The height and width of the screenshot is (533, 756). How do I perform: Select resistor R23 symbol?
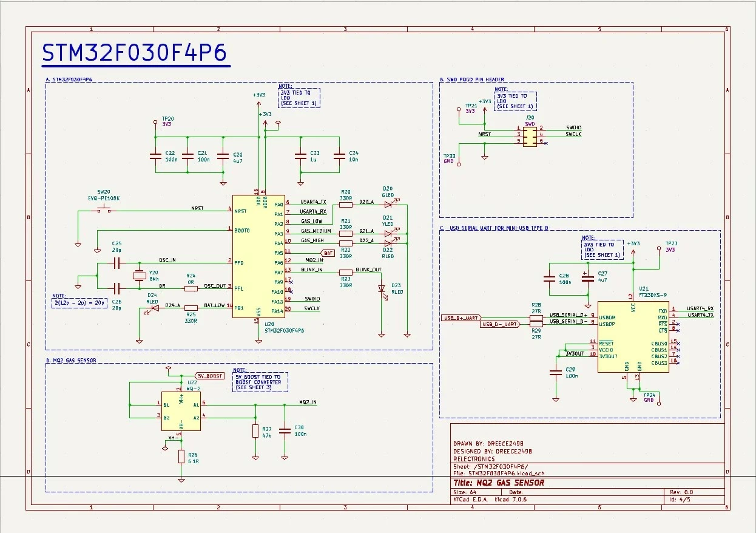click(x=346, y=272)
